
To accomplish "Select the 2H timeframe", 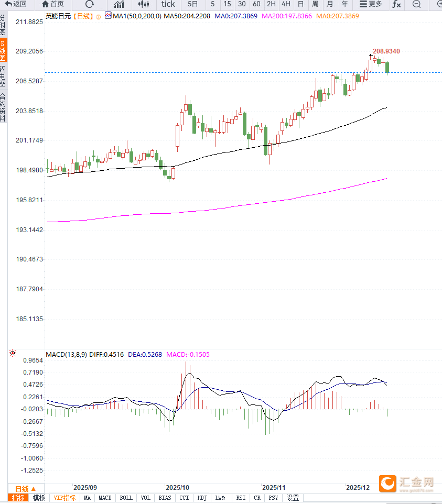I will coord(271,4).
